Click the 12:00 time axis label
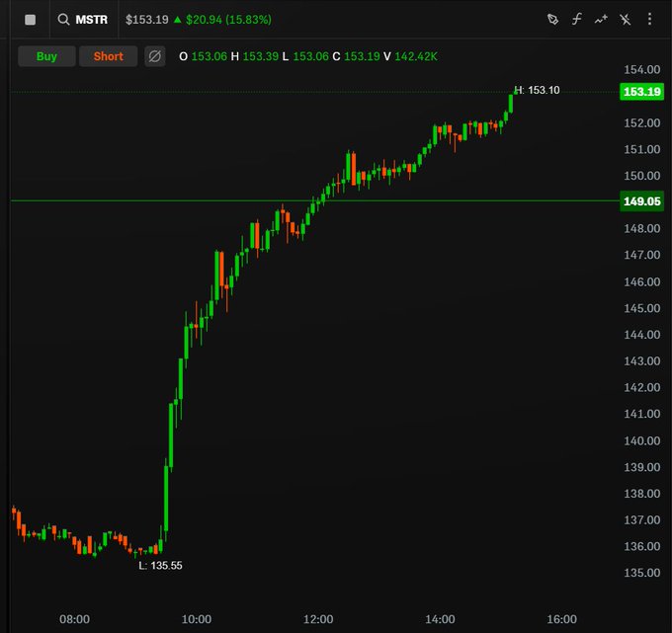 (318, 619)
